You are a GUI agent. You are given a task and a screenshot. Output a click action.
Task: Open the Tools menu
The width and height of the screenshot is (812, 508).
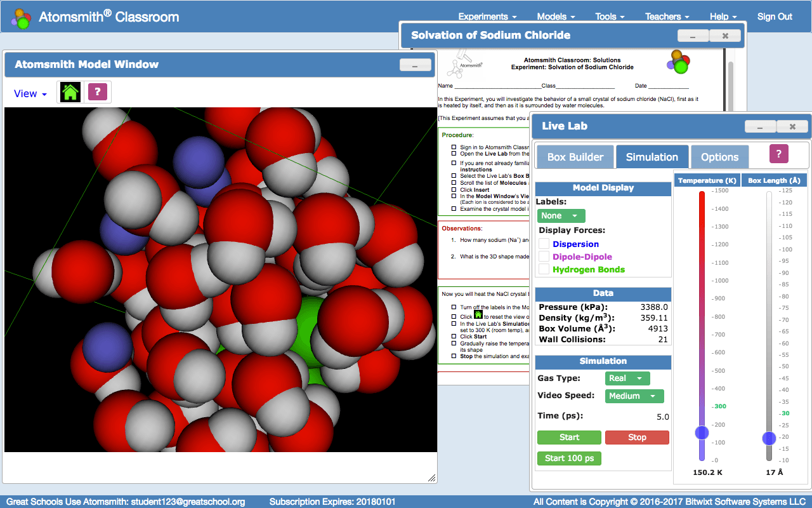(610, 17)
